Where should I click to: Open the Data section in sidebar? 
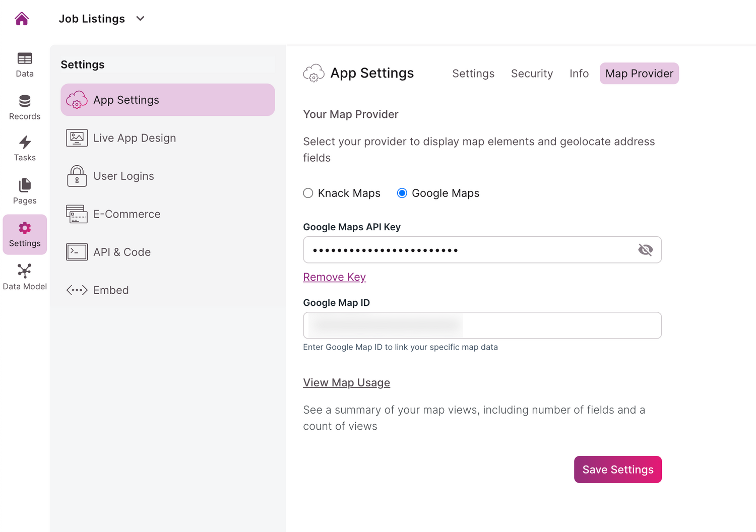pos(24,64)
